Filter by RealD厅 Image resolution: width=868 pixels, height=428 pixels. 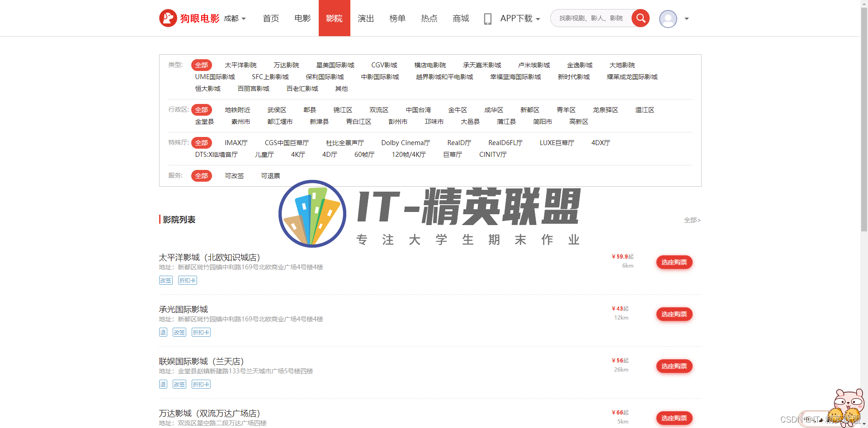459,143
